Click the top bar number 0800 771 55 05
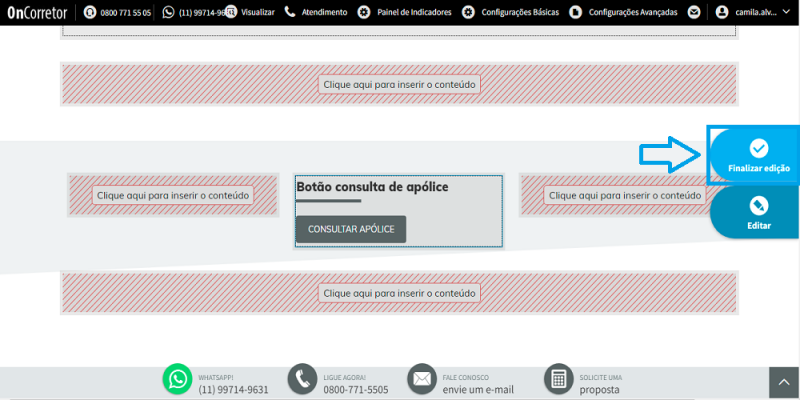Screen dimensions: 800x400 [x=126, y=13]
